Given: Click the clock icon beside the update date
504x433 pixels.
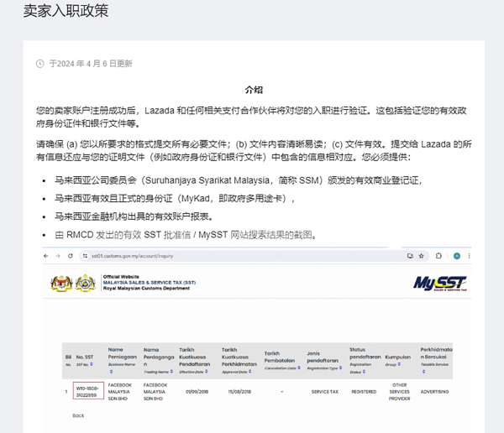Looking at the screenshot, I should point(39,64).
